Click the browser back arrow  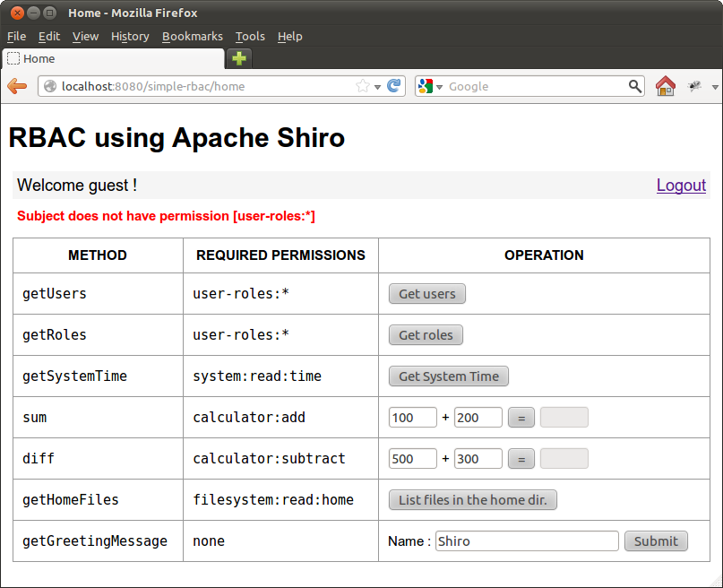pos(17,86)
